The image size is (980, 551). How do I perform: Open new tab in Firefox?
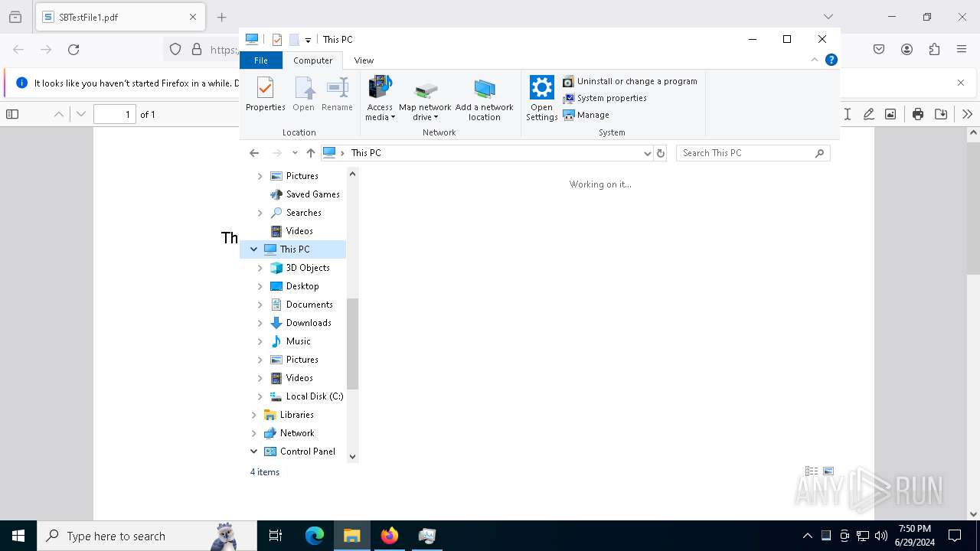(221, 17)
